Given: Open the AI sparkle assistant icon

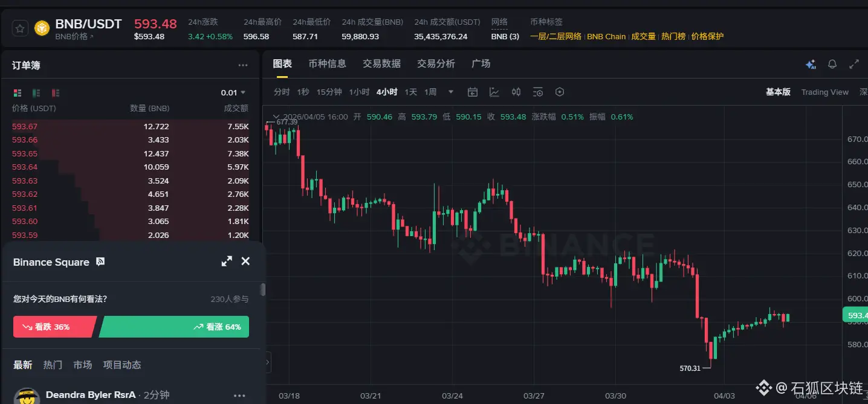Looking at the screenshot, I should coord(811,64).
